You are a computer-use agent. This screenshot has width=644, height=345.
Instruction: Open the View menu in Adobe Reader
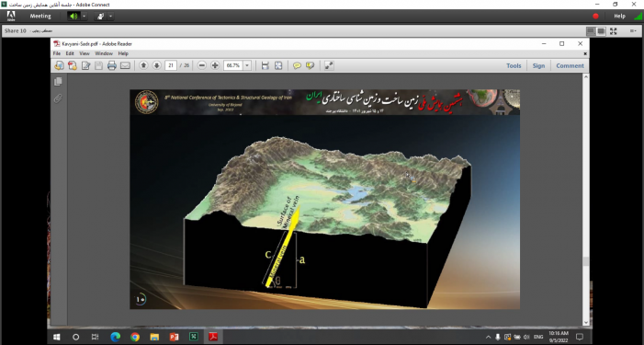coord(85,53)
